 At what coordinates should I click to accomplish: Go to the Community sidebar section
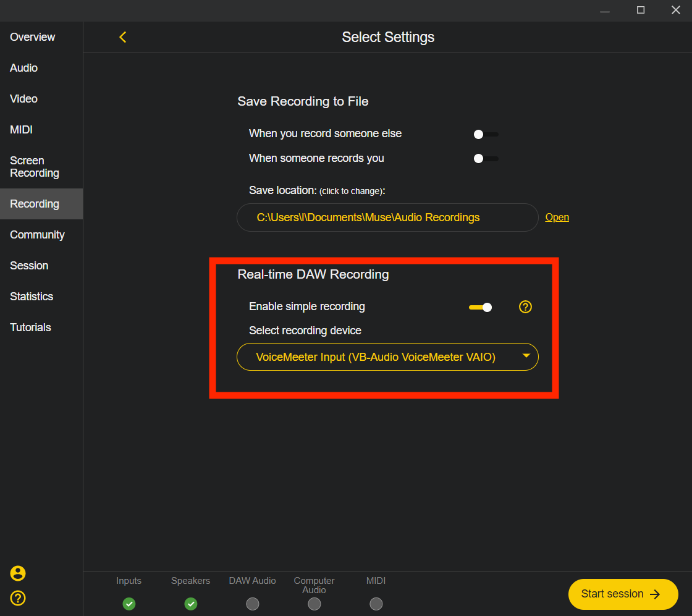coord(37,235)
